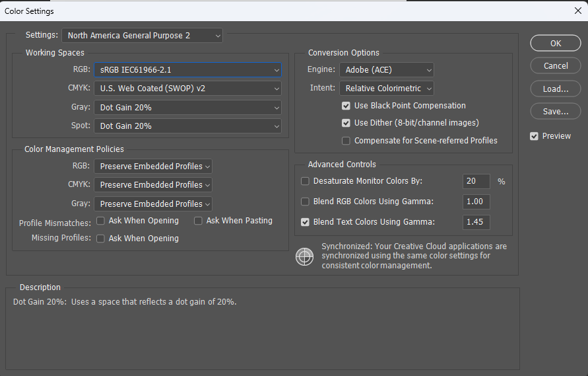Screen dimensions: 588x376
Task: Disable Blend Text Colors Using Gamma
Action: [306, 223]
